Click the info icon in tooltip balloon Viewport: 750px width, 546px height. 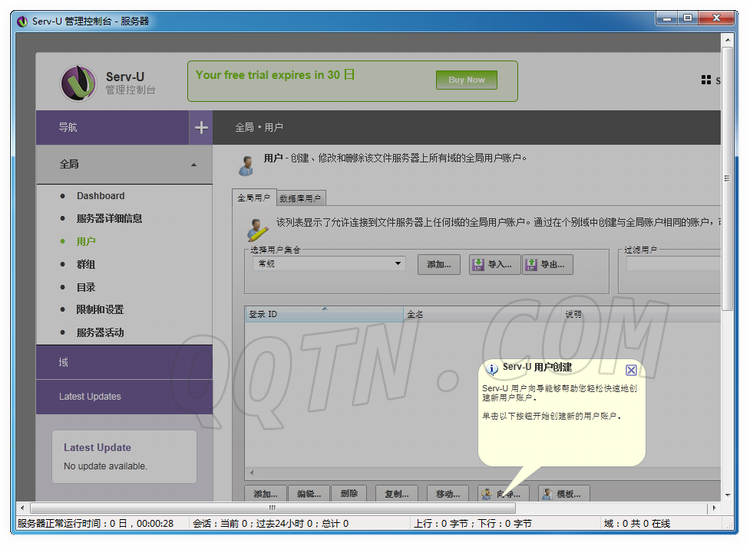492,369
